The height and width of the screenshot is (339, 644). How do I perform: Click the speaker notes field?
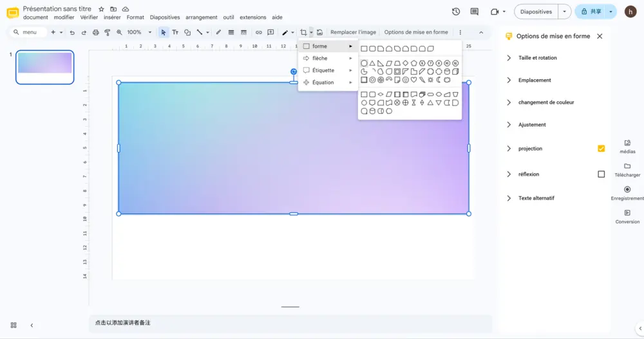[290, 322]
